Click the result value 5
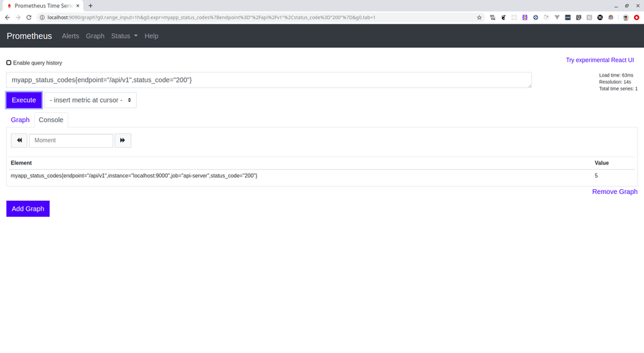The width and height of the screenshot is (644, 353). point(596,175)
